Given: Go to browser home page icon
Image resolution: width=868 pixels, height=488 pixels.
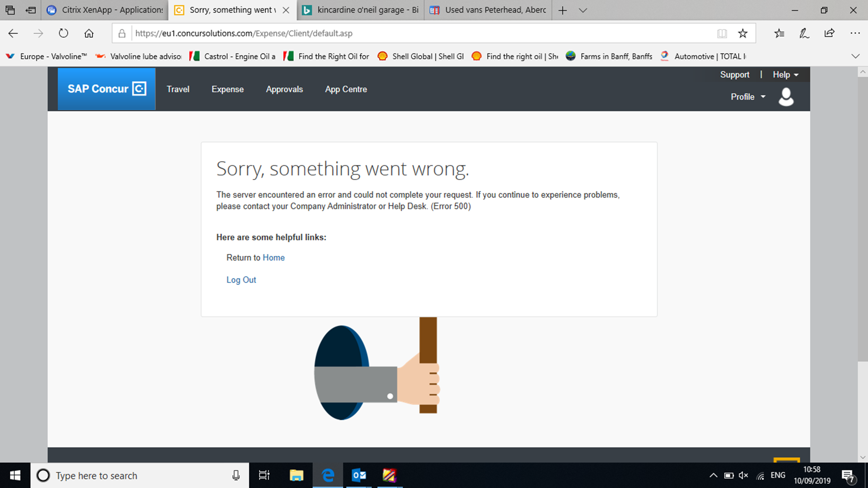Looking at the screenshot, I should click(x=89, y=33).
